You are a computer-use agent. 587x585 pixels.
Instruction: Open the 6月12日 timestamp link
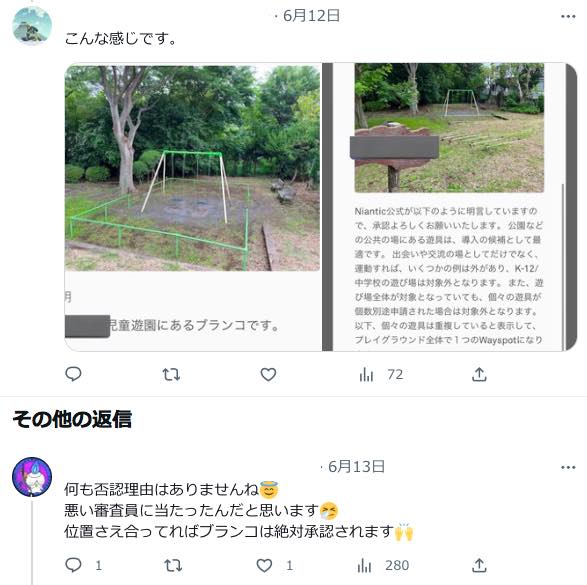pyautogui.click(x=311, y=16)
